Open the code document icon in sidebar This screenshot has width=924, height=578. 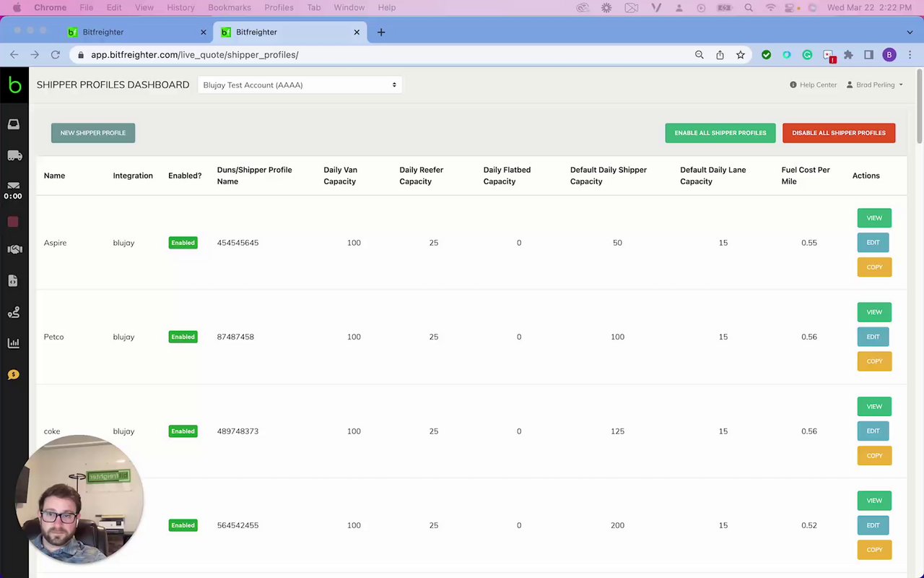[x=13, y=280]
